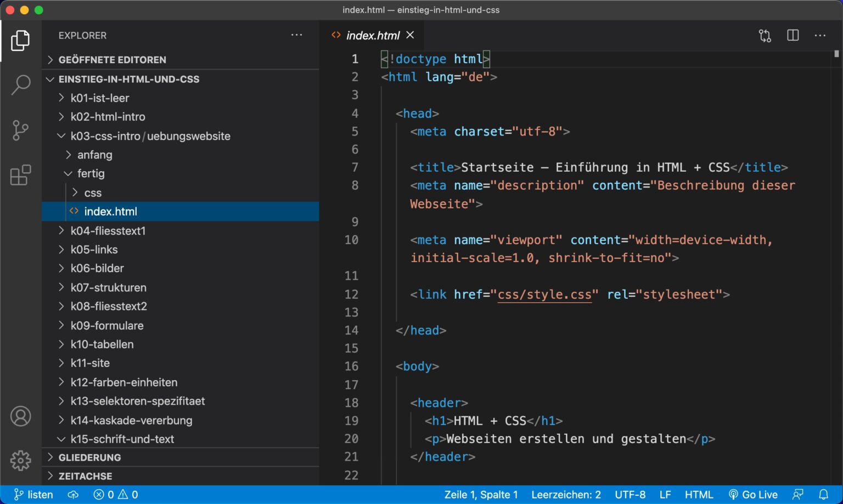This screenshot has height=504, width=843.
Task: Select the index.html editor tab
Action: (373, 35)
